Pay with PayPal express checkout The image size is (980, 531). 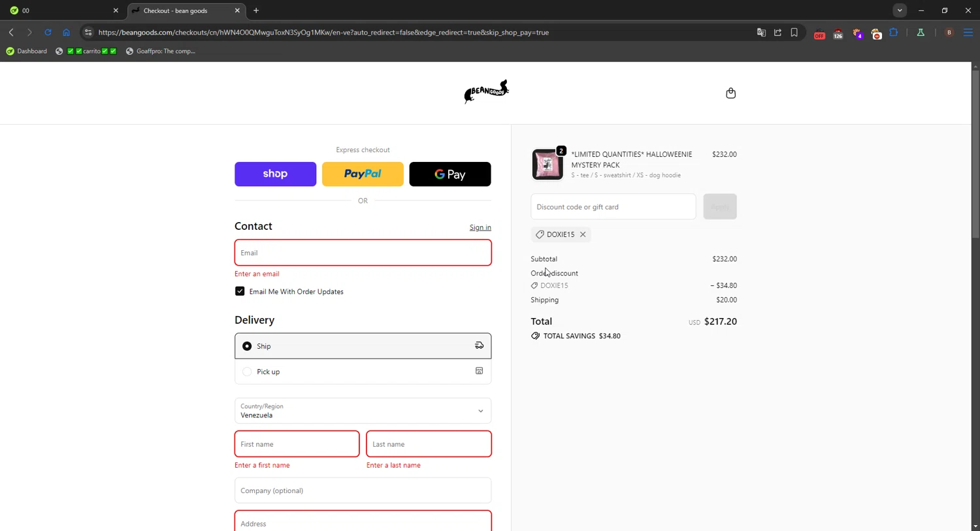[363, 174]
